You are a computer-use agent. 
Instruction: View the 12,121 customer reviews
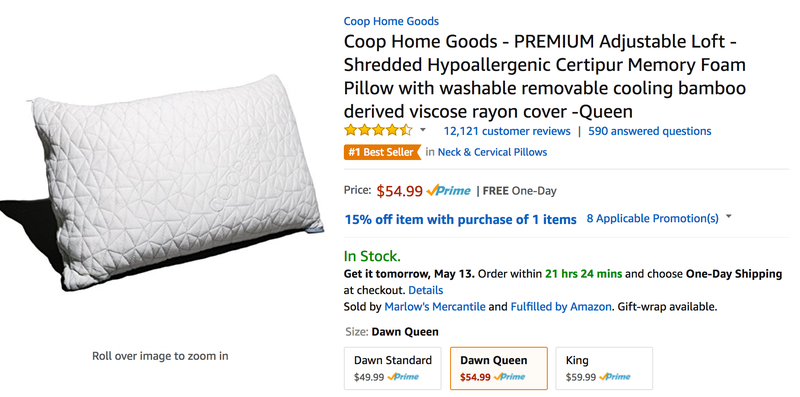click(x=507, y=131)
